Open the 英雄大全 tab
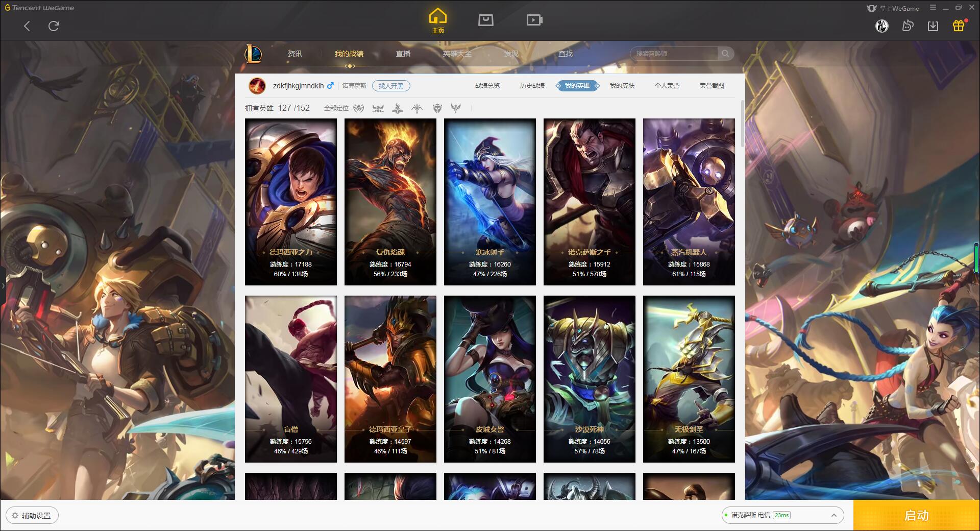 457,54
